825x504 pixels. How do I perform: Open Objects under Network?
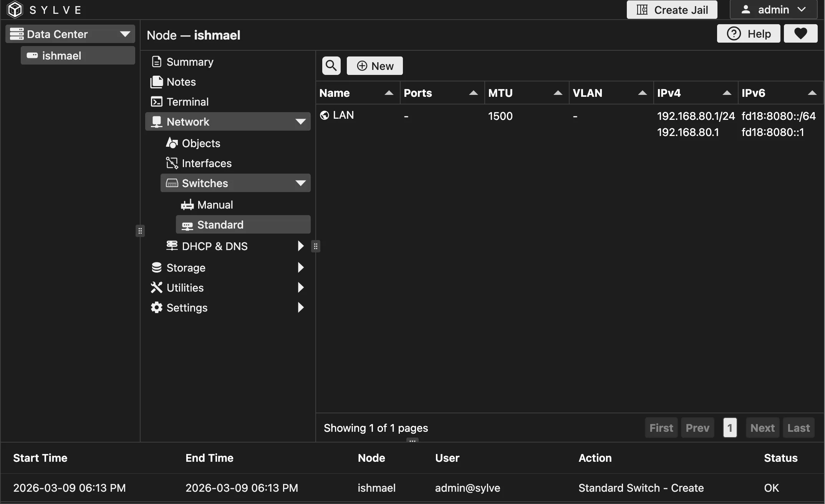pos(200,143)
